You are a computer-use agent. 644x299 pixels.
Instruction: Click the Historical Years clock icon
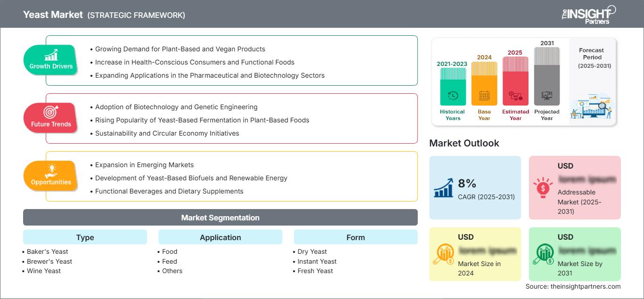(453, 96)
